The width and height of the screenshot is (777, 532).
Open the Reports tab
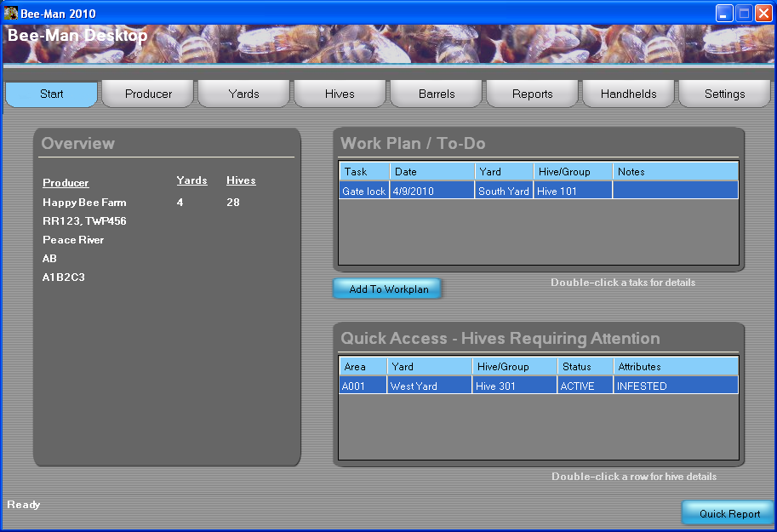[x=533, y=94]
